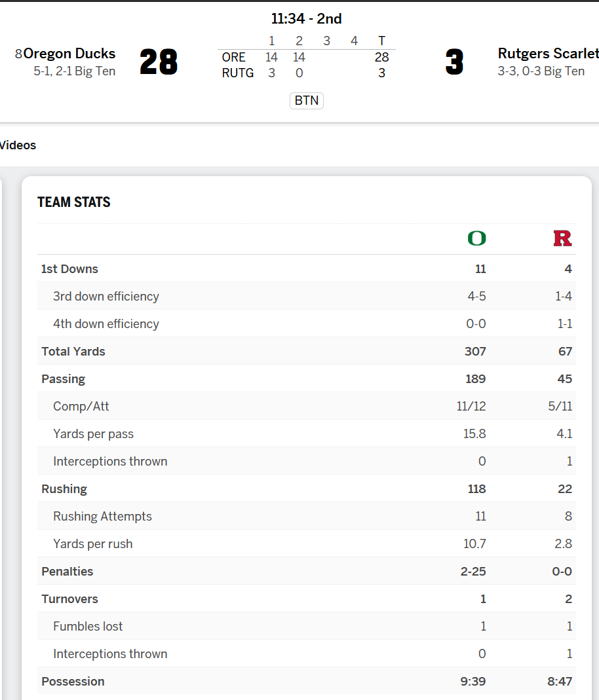Click the Yards per pass label

[x=93, y=434]
